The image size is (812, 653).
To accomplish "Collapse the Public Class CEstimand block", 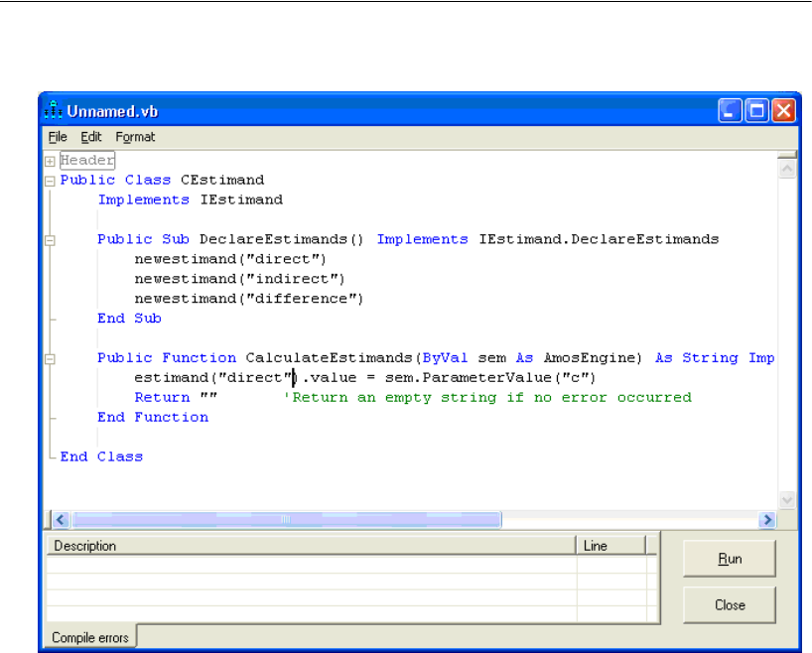I will tap(50, 182).
